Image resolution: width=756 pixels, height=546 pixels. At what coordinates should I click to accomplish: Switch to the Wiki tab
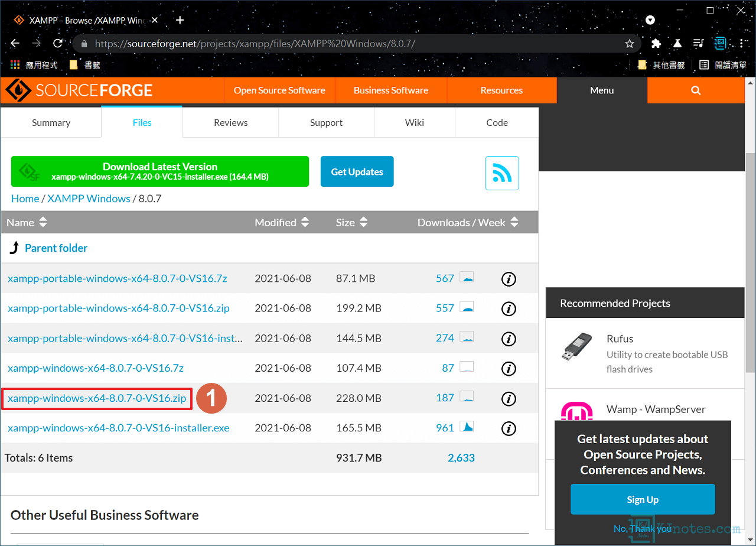(x=415, y=123)
